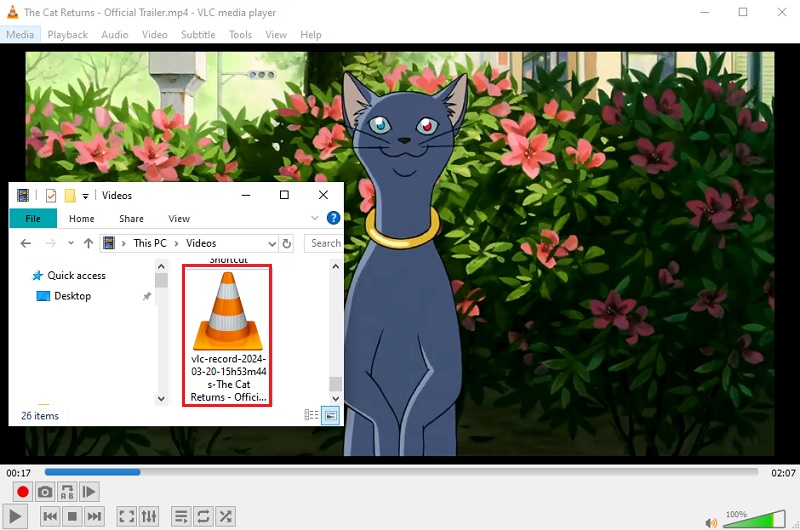
Task: Take a snapshot with the camera icon
Action: click(45, 492)
